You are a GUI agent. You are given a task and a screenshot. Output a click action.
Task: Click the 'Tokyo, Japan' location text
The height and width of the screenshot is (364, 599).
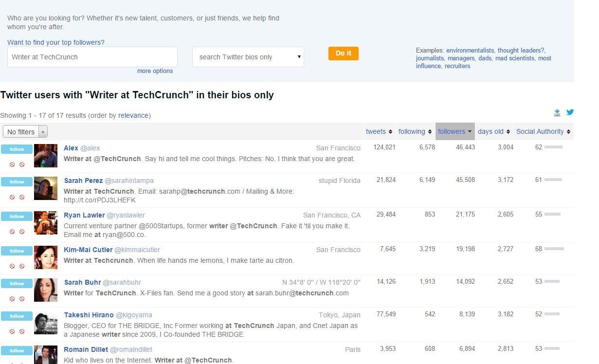[x=340, y=315]
